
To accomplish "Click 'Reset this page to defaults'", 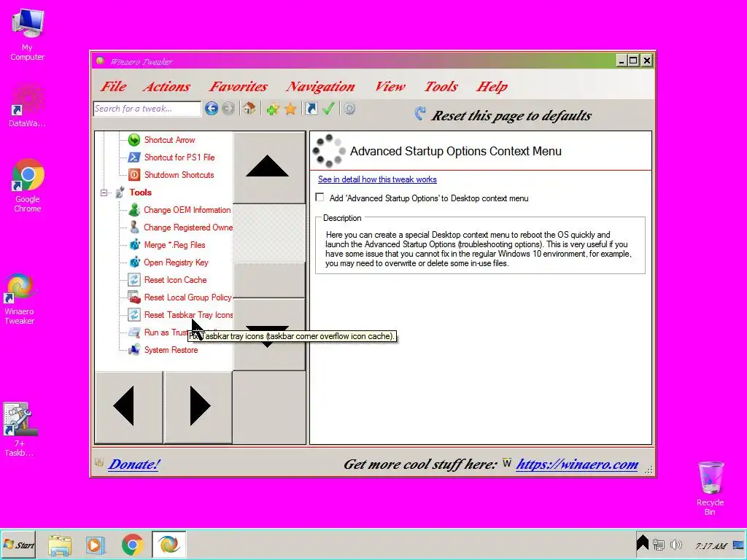I will pyautogui.click(x=511, y=116).
